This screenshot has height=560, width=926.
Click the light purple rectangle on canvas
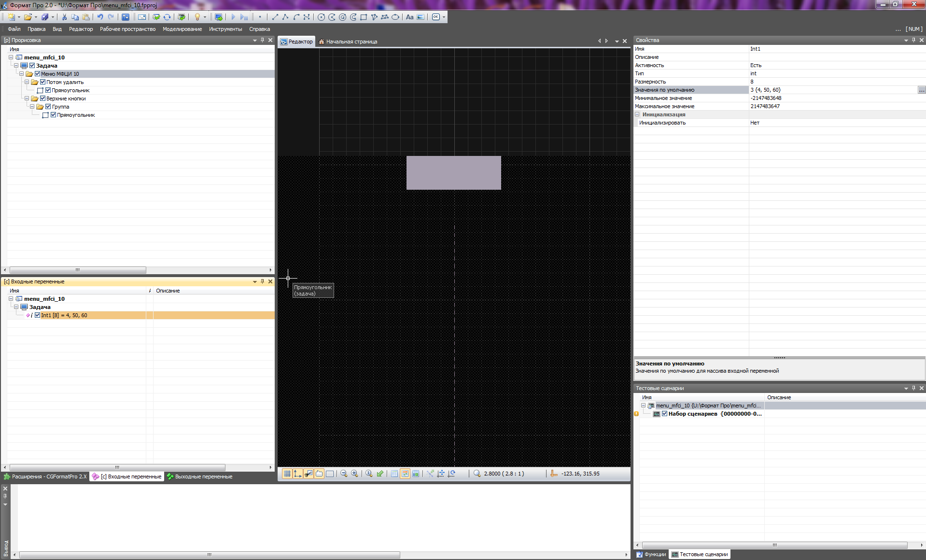(453, 172)
